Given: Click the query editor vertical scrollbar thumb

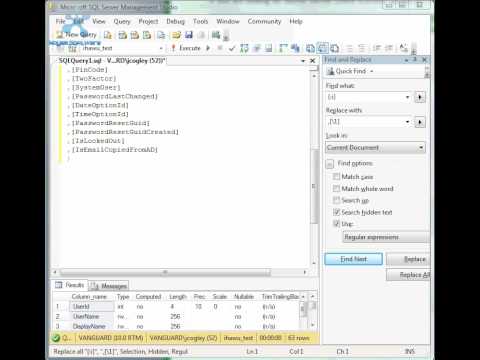Looking at the screenshot, I should 314,186.
